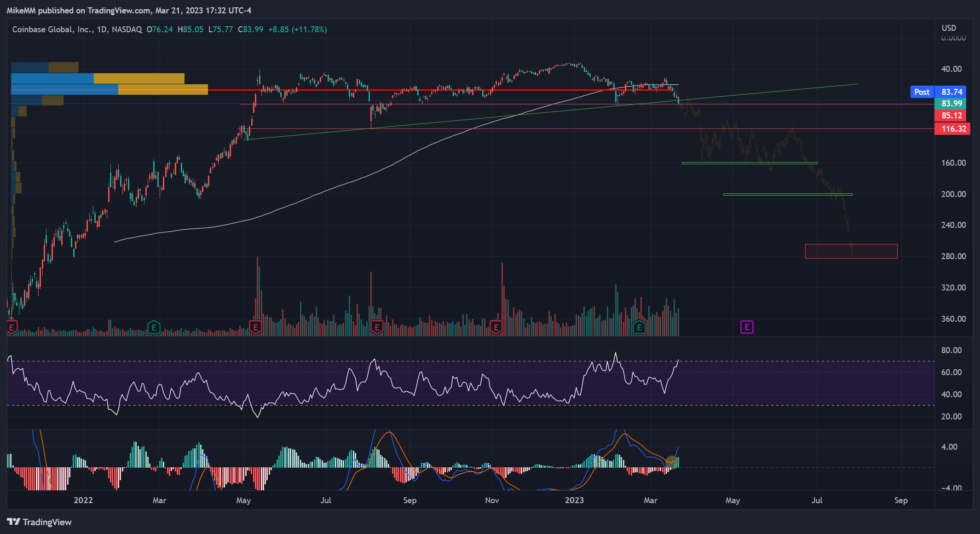Click the open value O76.24
This screenshot has width=980, height=534.
click(x=160, y=29)
